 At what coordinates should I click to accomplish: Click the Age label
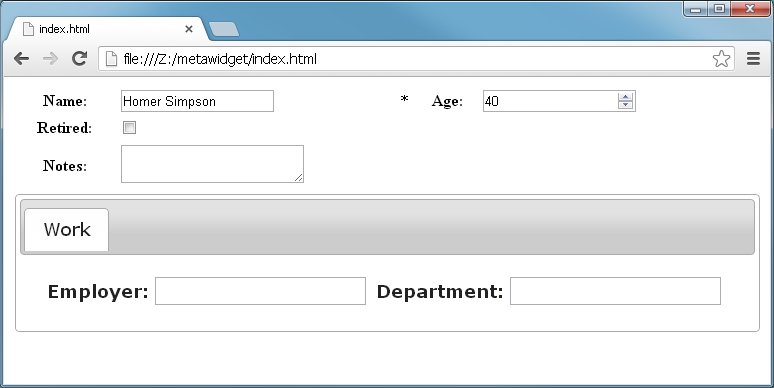447,101
